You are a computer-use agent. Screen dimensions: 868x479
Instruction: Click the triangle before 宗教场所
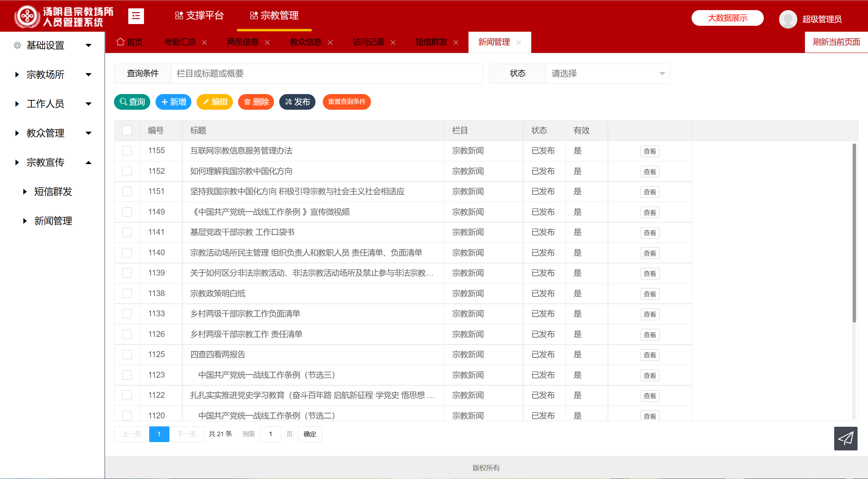click(17, 75)
